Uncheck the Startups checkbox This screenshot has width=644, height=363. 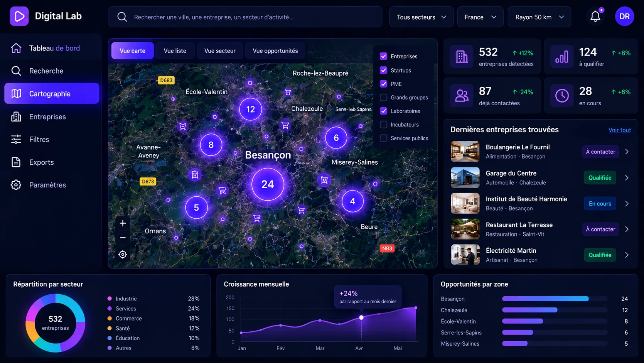[x=383, y=70]
